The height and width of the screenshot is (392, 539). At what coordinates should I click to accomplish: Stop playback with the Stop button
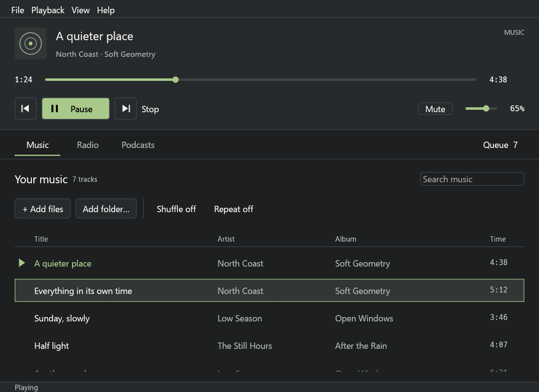point(150,109)
